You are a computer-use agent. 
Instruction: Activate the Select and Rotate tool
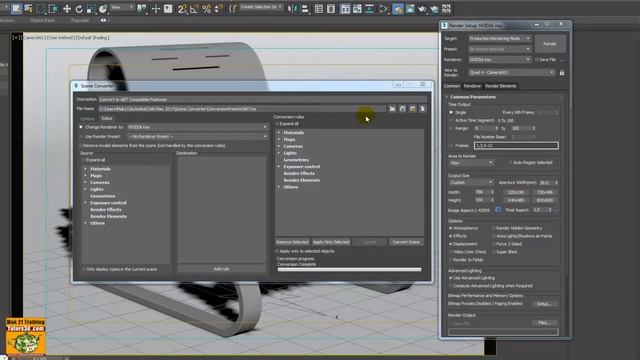point(79,9)
